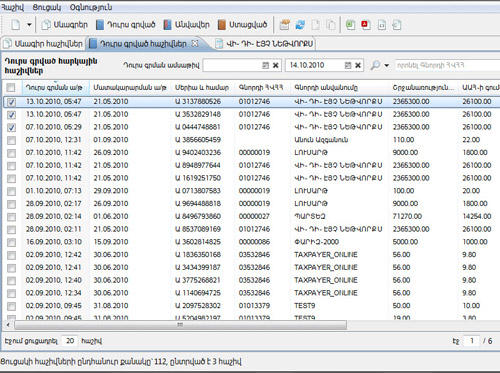Viewport: 500px width, 373px height.
Task: Click serial Ա 1836350168 cell
Action: click(x=198, y=255)
